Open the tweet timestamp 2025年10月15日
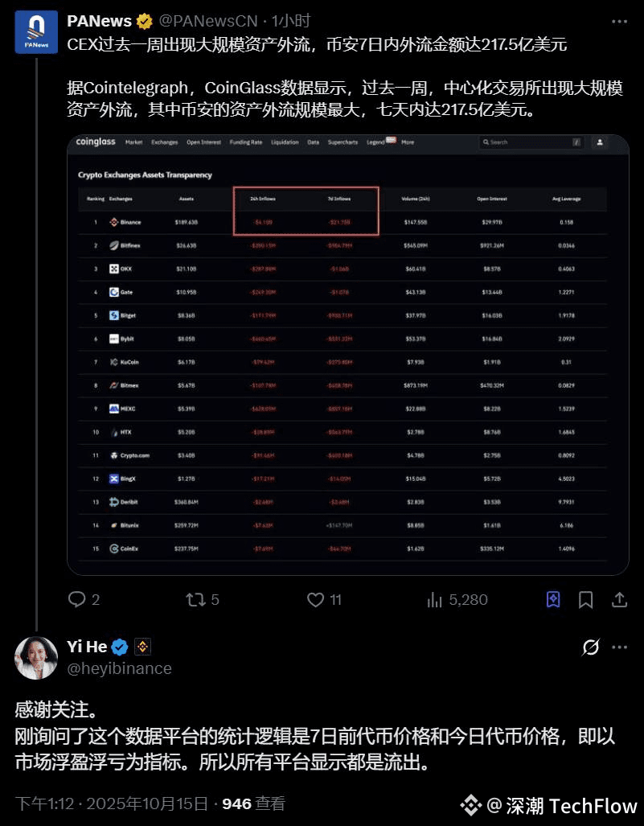 pyautogui.click(x=112, y=803)
